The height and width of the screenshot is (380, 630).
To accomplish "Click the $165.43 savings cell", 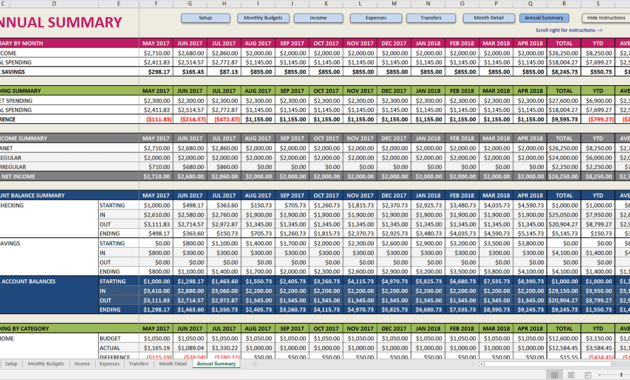I will [x=190, y=72].
